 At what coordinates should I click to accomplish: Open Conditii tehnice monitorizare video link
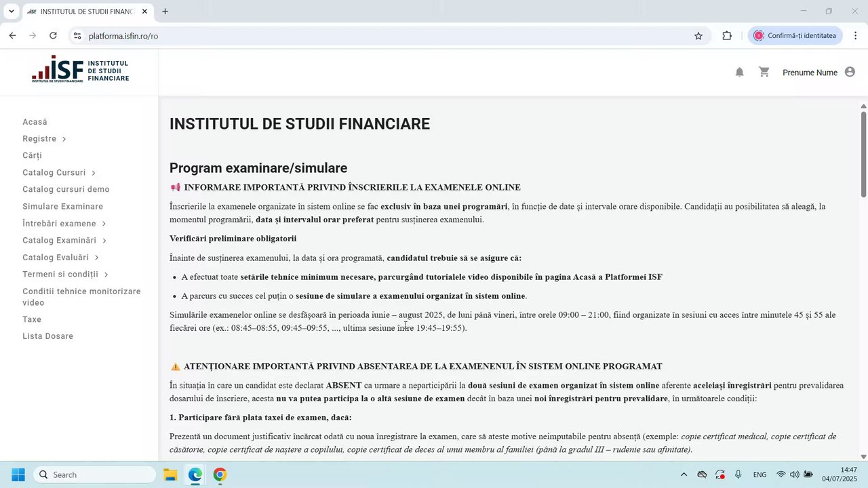81,297
